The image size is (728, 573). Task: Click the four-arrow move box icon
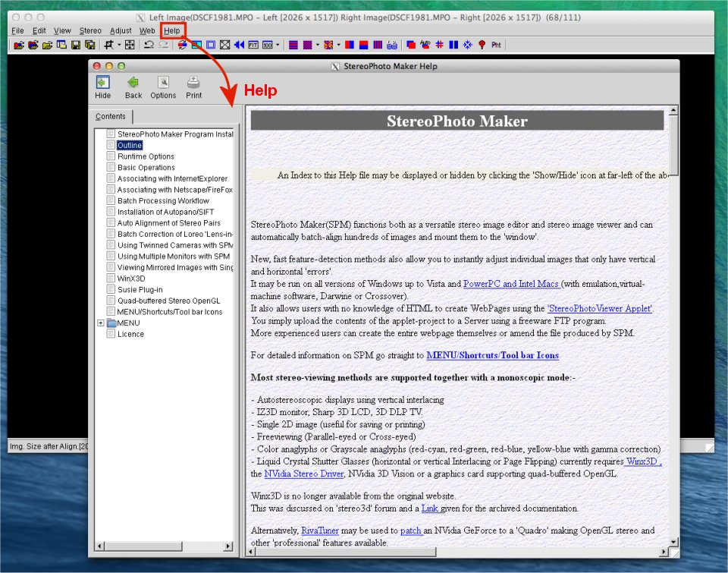tap(130, 45)
